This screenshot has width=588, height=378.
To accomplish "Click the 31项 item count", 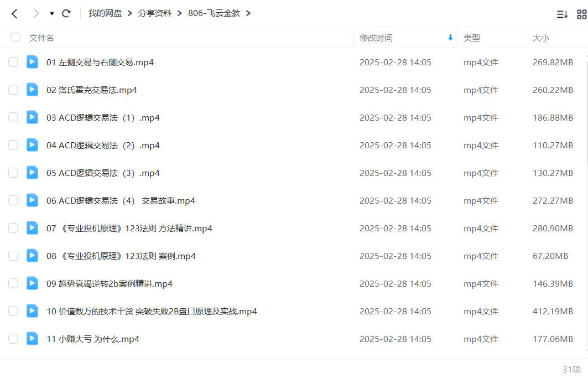I will pos(571,369).
